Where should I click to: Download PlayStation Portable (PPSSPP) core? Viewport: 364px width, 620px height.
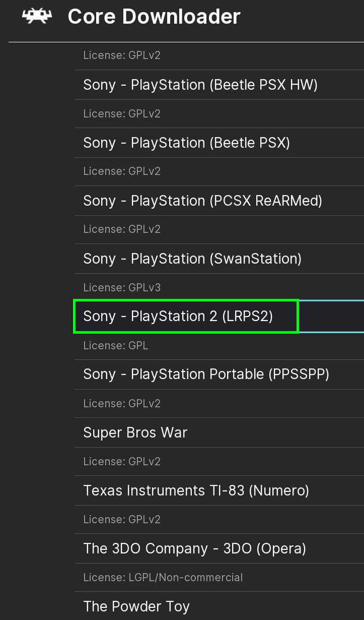(206, 374)
